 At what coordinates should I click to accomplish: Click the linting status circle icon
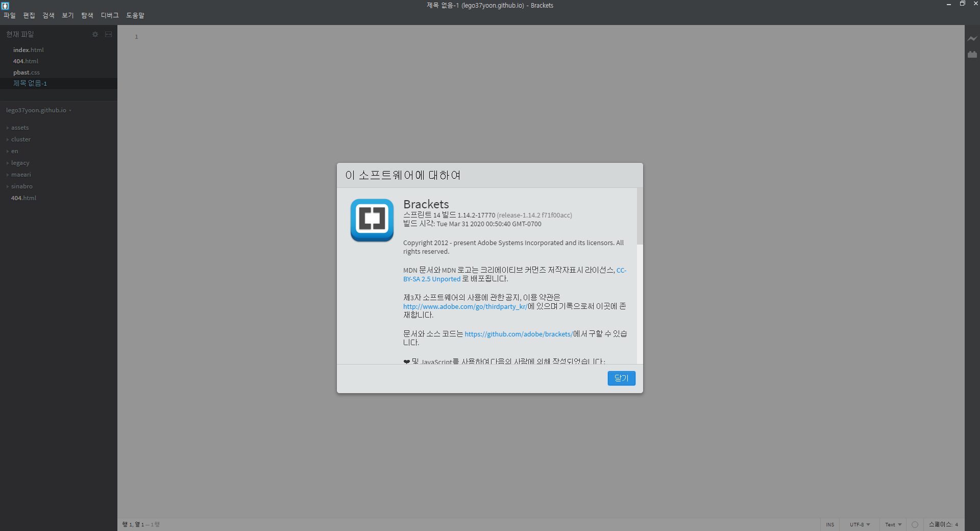(915, 524)
